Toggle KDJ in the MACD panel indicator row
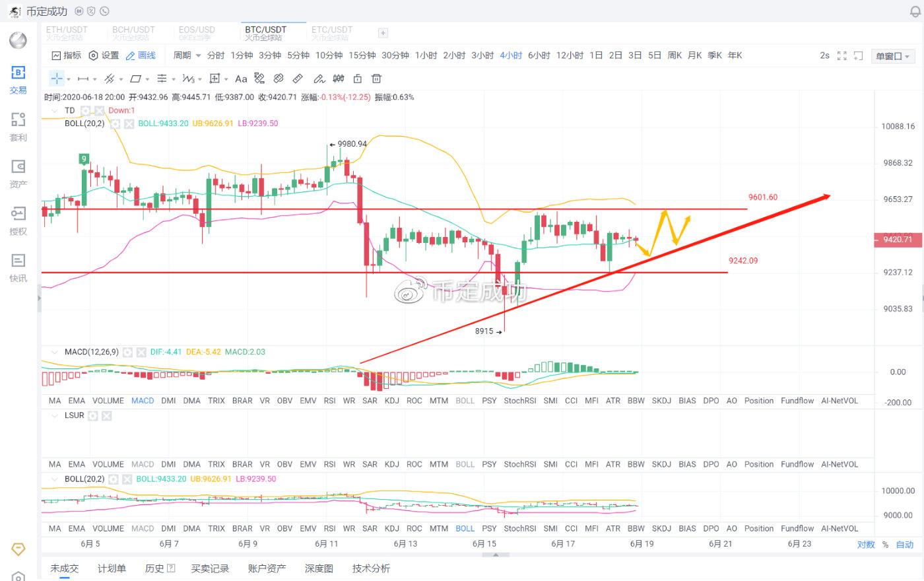Image resolution: width=924 pixels, height=581 pixels. [x=391, y=401]
